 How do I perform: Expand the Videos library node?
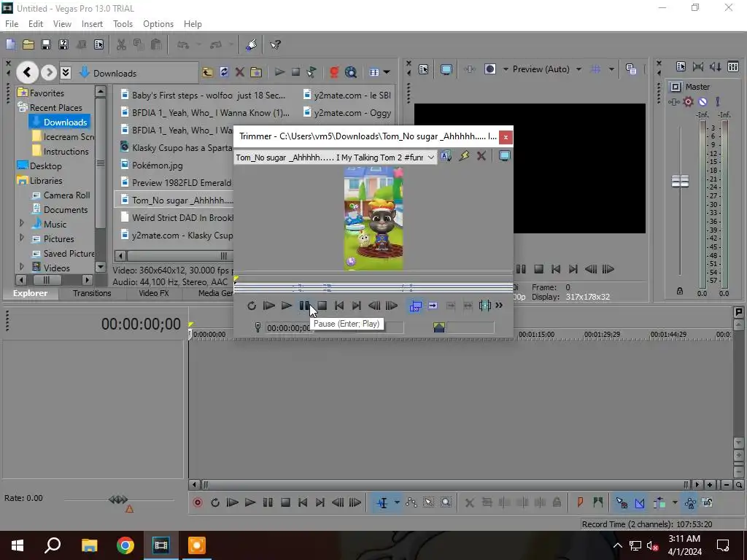pyautogui.click(x=21, y=267)
